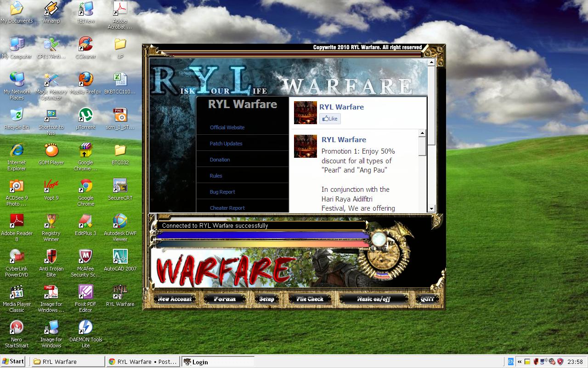The height and width of the screenshot is (368, 588).
Task: Click the Recycle Bin icon
Action: pyautogui.click(x=17, y=119)
